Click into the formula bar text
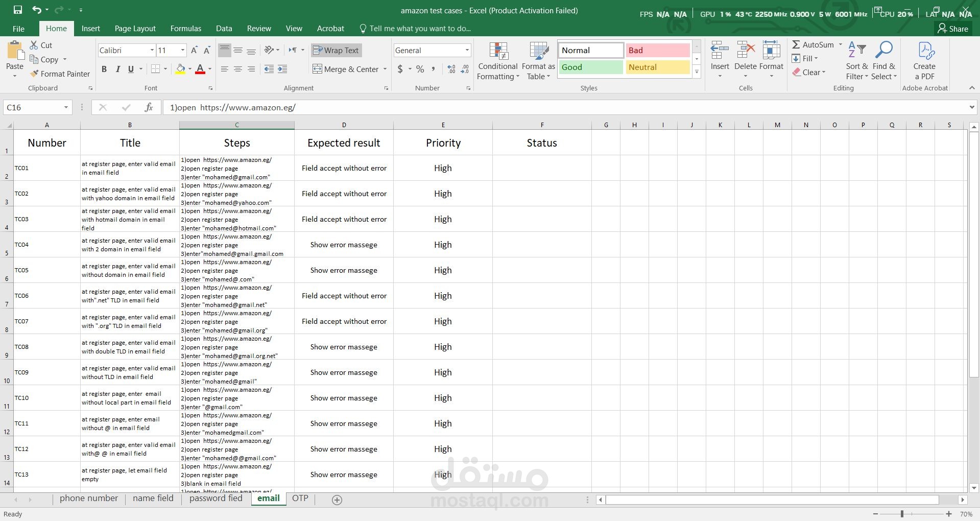Viewport: 980px width, 521px height. point(564,107)
